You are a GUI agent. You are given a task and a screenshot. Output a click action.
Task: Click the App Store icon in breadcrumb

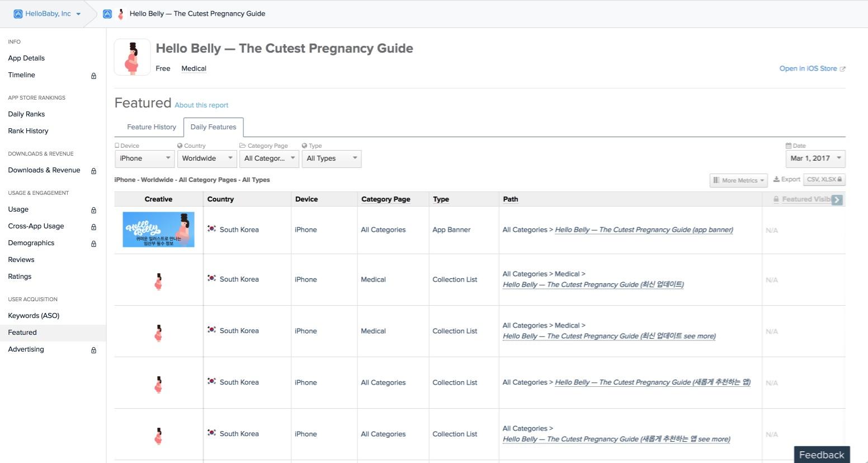coord(107,14)
